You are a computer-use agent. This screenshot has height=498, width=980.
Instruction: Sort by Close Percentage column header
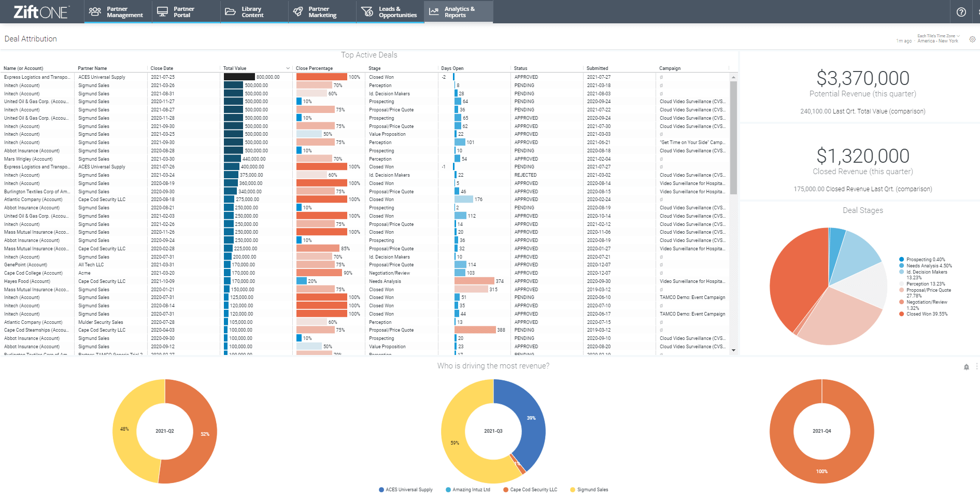coord(314,68)
